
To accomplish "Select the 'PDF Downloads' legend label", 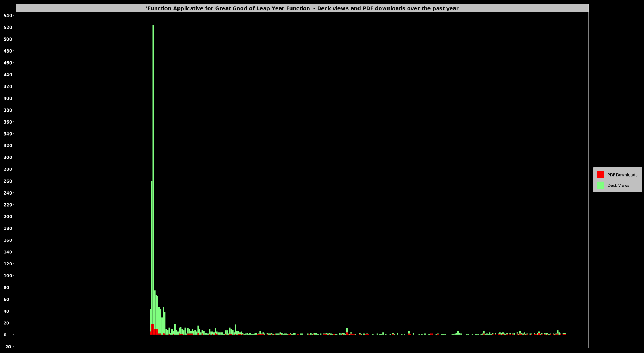I will [x=622, y=175].
